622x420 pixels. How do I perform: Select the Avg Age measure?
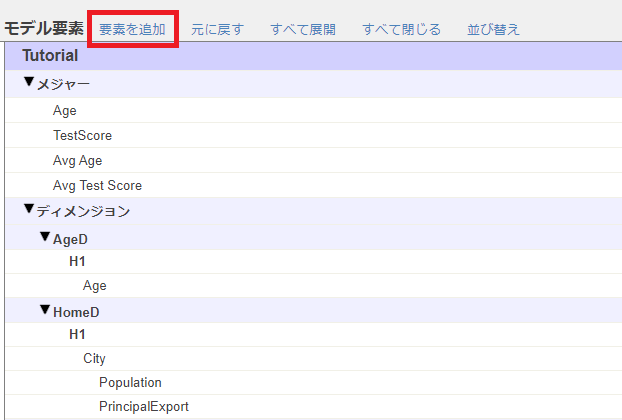77,160
